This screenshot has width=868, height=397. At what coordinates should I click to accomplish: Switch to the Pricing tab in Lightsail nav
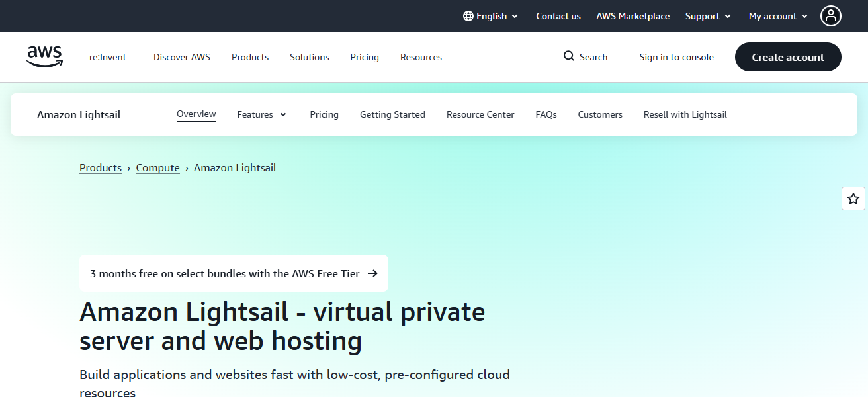[x=324, y=114]
